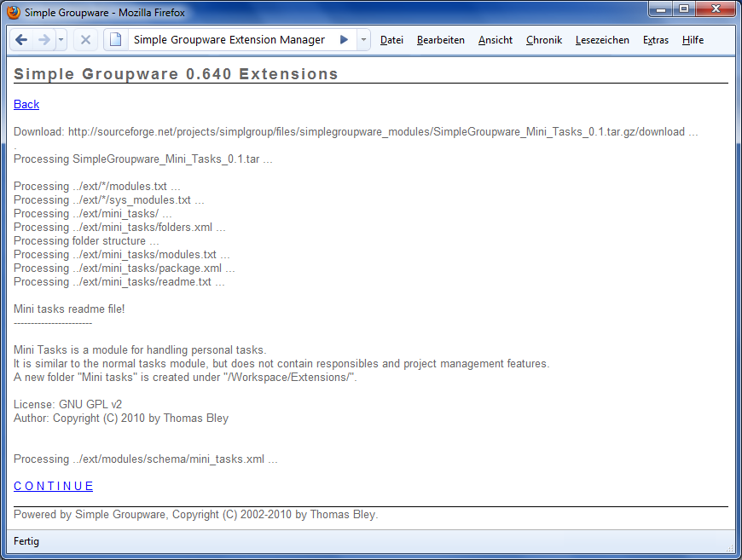Click the 'Fertig' status bar text
Image resolution: width=742 pixels, height=560 pixels.
click(x=26, y=541)
